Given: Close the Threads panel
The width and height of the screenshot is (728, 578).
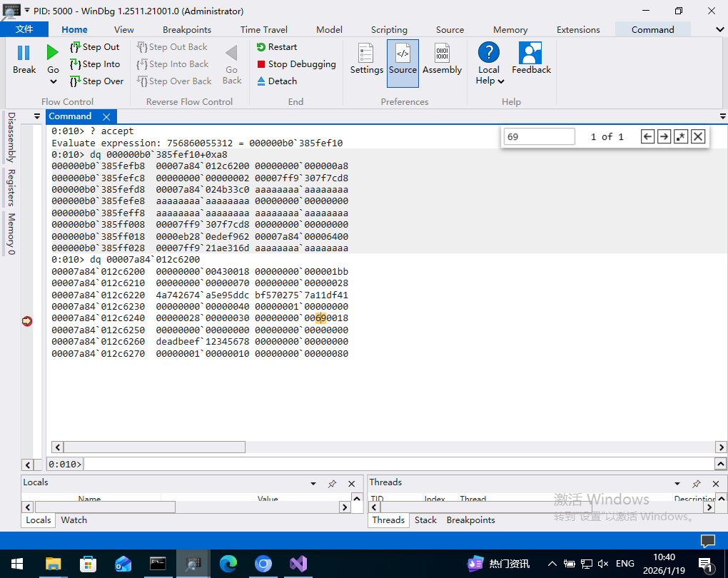Looking at the screenshot, I should point(716,484).
